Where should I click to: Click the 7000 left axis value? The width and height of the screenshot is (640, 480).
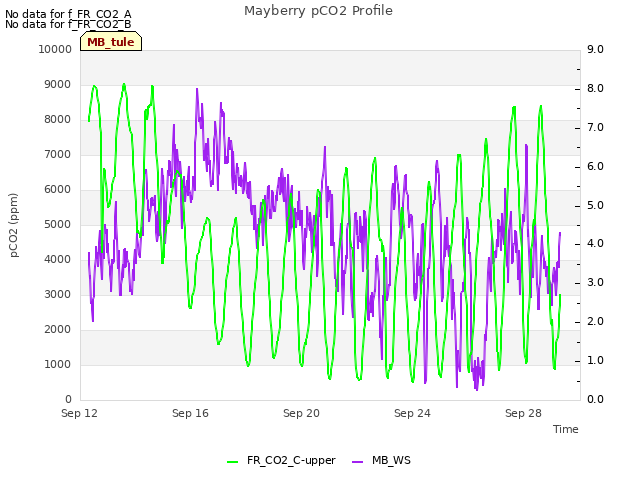pyautogui.click(x=58, y=155)
